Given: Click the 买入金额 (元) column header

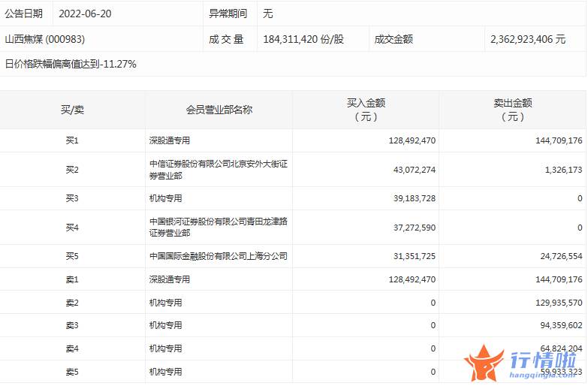Looking at the screenshot, I should 366,110.
